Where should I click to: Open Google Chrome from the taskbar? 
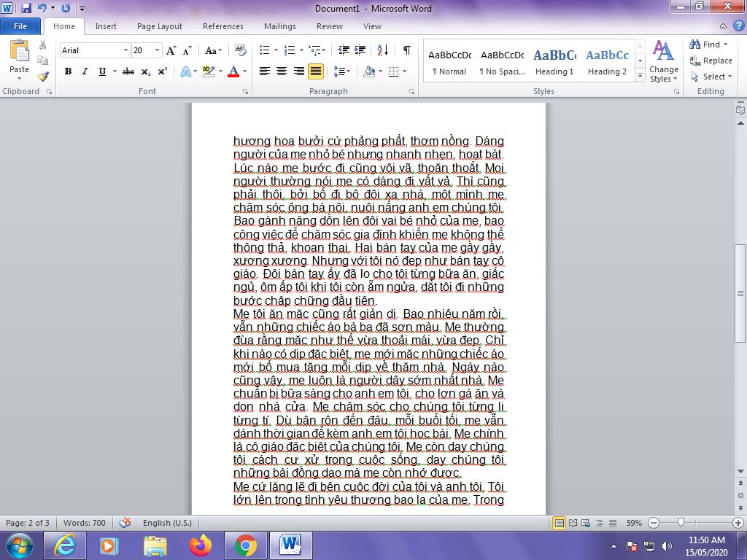tap(245, 545)
